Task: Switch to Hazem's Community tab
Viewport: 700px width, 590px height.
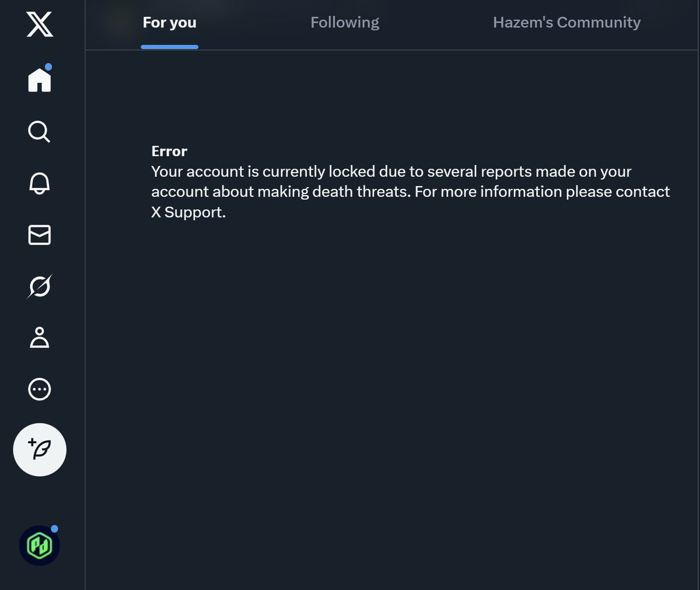Action: coord(566,23)
